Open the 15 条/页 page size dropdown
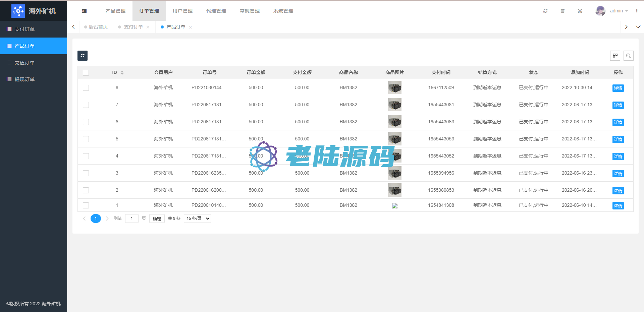 [x=197, y=219]
